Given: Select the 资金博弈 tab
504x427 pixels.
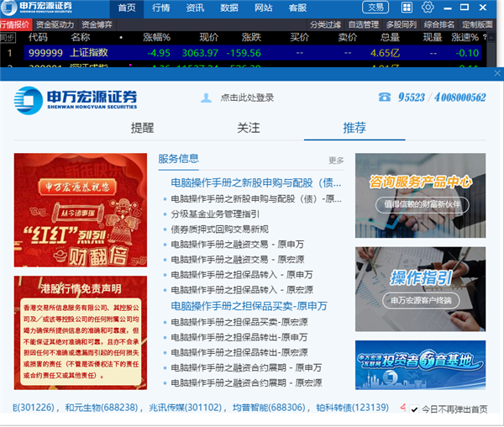Looking at the screenshot, I should 97,24.
